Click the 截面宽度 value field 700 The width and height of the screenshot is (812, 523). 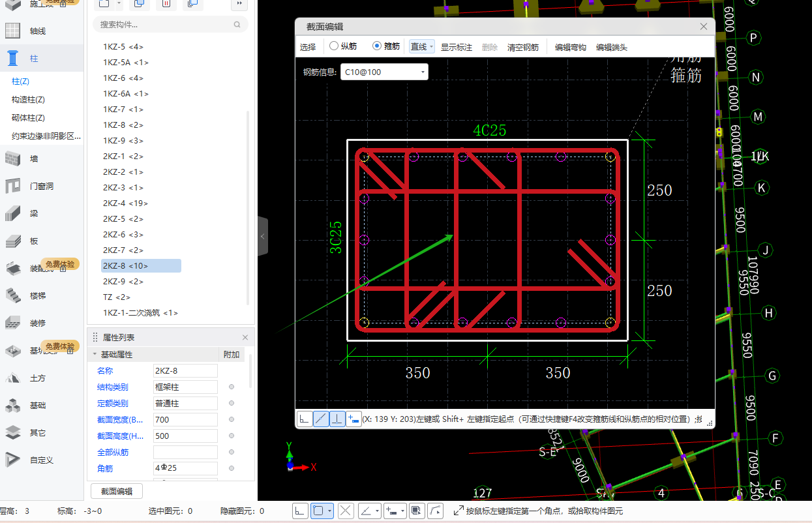point(185,420)
